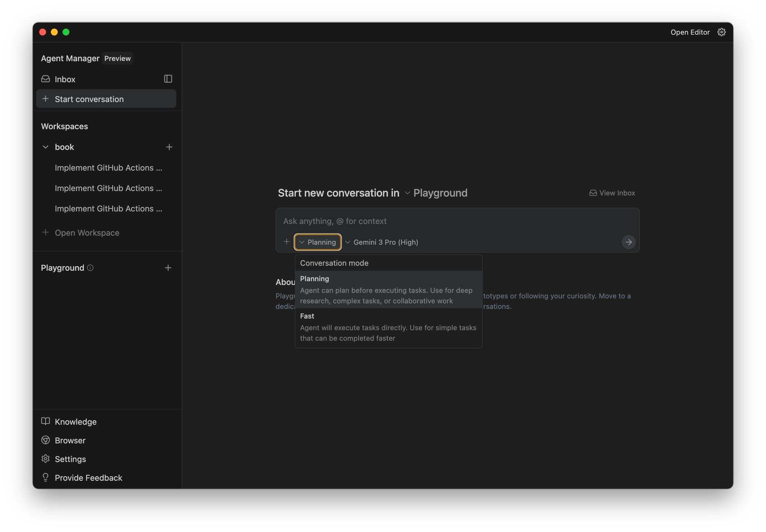Click the plus next to Playground
Image resolution: width=766 pixels, height=532 pixels.
coord(168,268)
